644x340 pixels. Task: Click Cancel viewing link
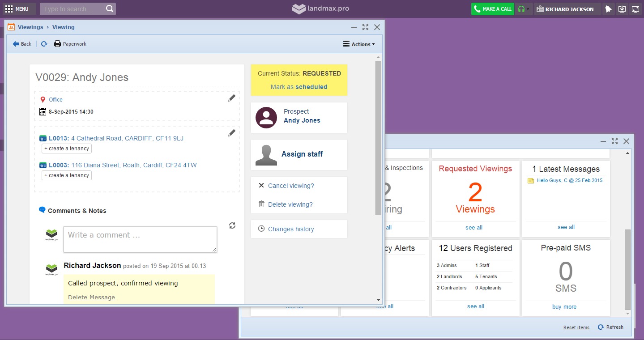(x=291, y=186)
